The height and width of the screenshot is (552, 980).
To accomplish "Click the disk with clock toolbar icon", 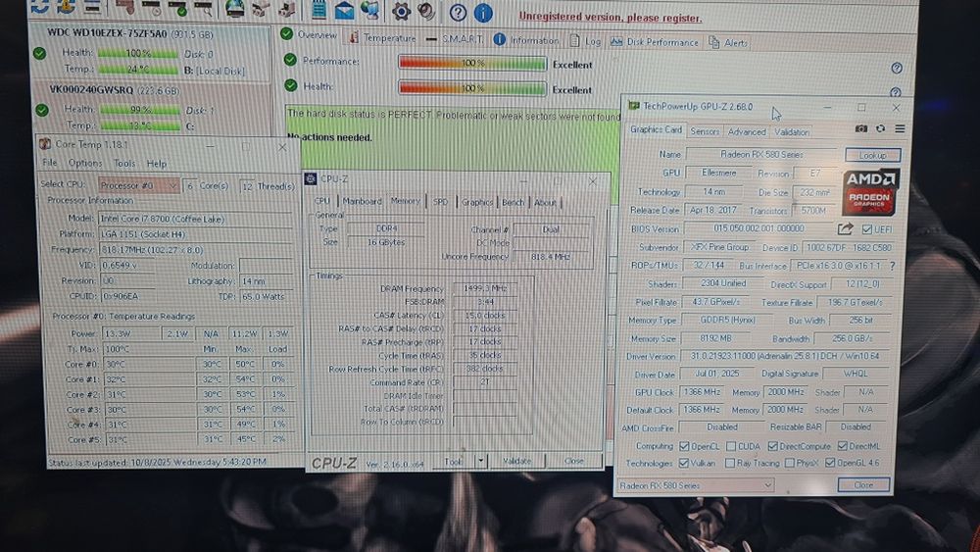I will coord(152,8).
